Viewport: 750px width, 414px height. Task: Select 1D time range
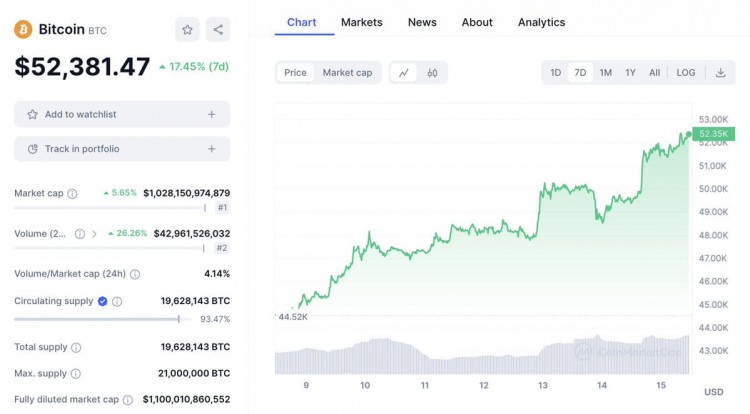click(x=555, y=73)
